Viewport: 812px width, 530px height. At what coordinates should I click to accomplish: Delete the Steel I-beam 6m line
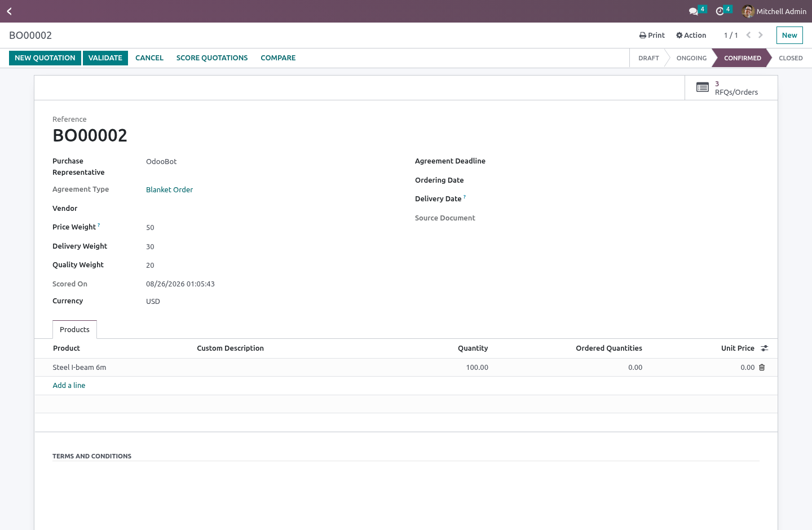pos(762,368)
